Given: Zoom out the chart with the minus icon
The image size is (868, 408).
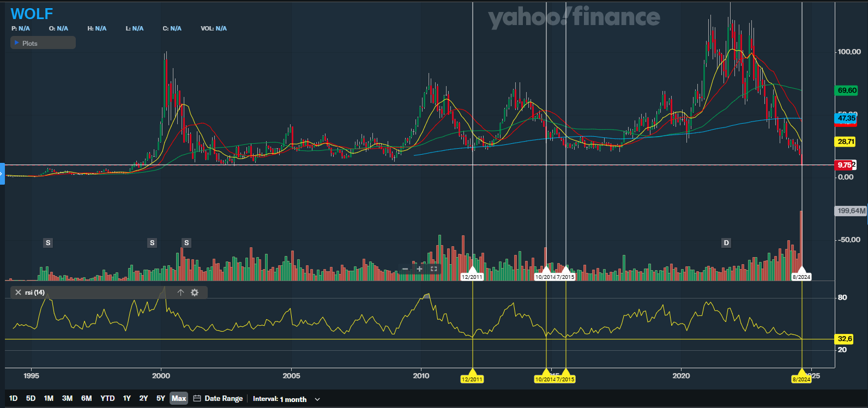Looking at the screenshot, I should tap(405, 269).
